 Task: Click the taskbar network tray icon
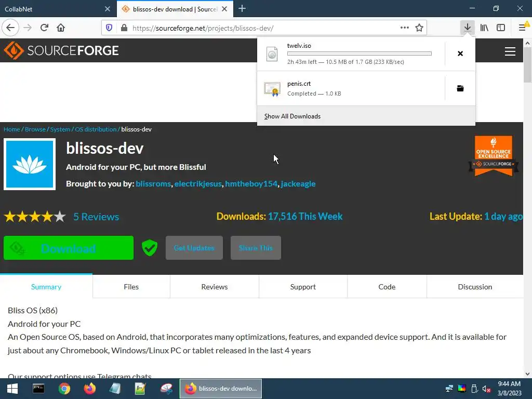449,389
